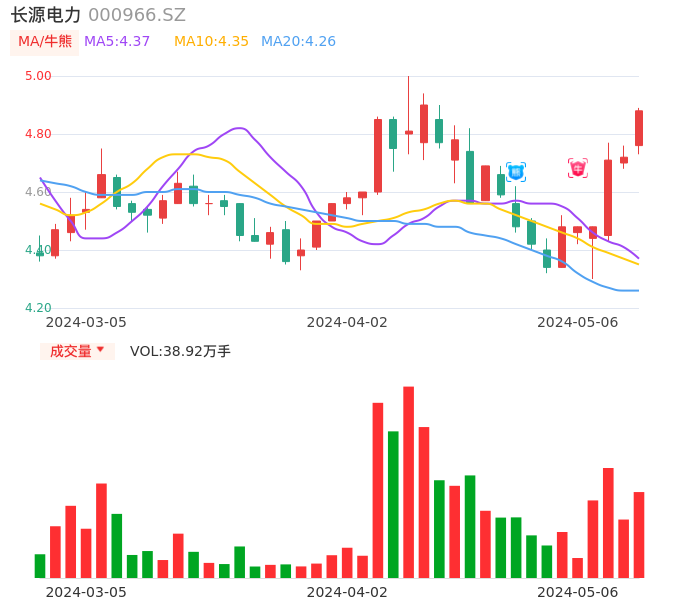Viewport: 686px width, 606px height.
Task: Select the MA5:4.37 moving average legend
Action: tap(117, 41)
